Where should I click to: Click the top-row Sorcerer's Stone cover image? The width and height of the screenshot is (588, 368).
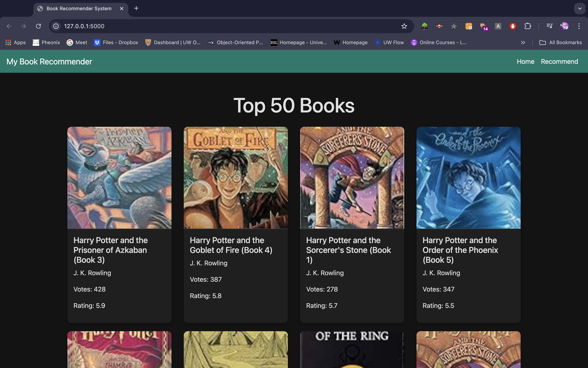tap(352, 178)
